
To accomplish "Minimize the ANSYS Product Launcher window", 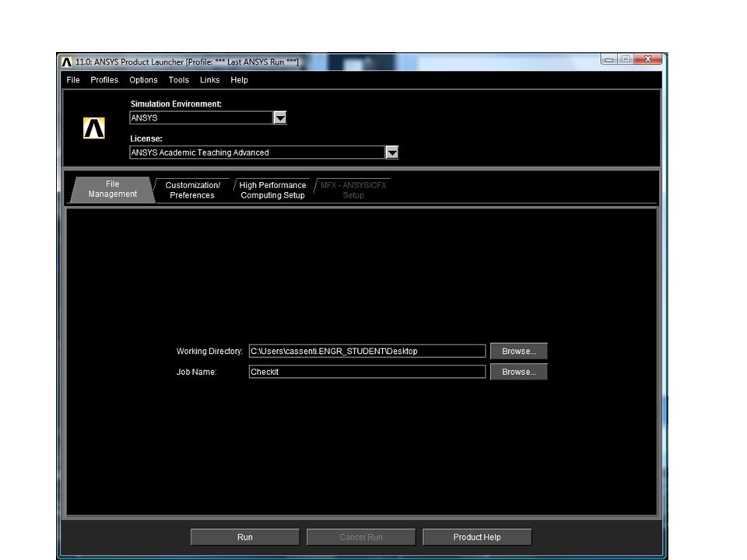I will [608, 59].
